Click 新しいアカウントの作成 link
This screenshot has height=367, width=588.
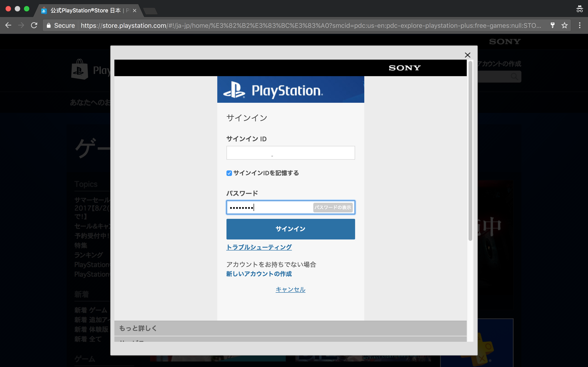pyautogui.click(x=259, y=274)
